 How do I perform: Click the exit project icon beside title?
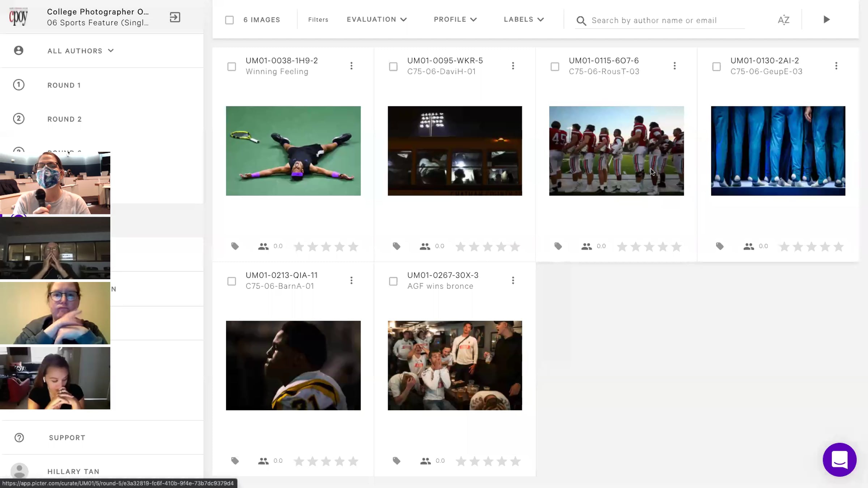point(175,17)
